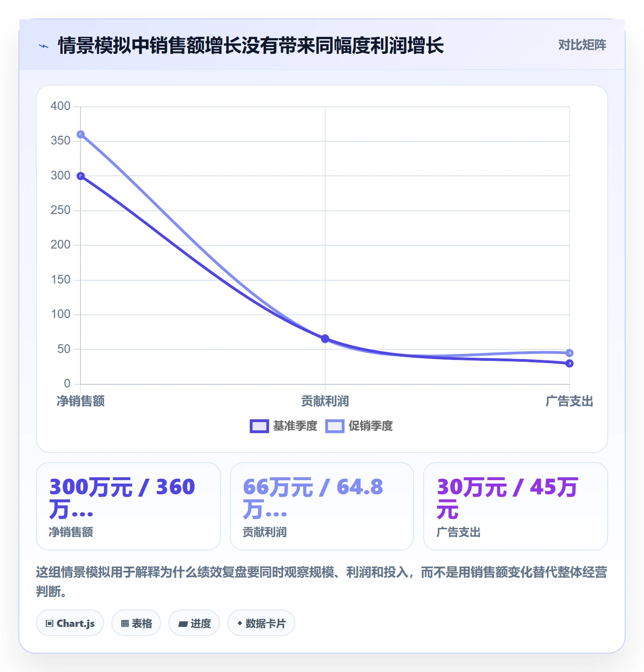The image size is (644, 672).
Task: Click the 表格 tag
Action: pos(136,623)
